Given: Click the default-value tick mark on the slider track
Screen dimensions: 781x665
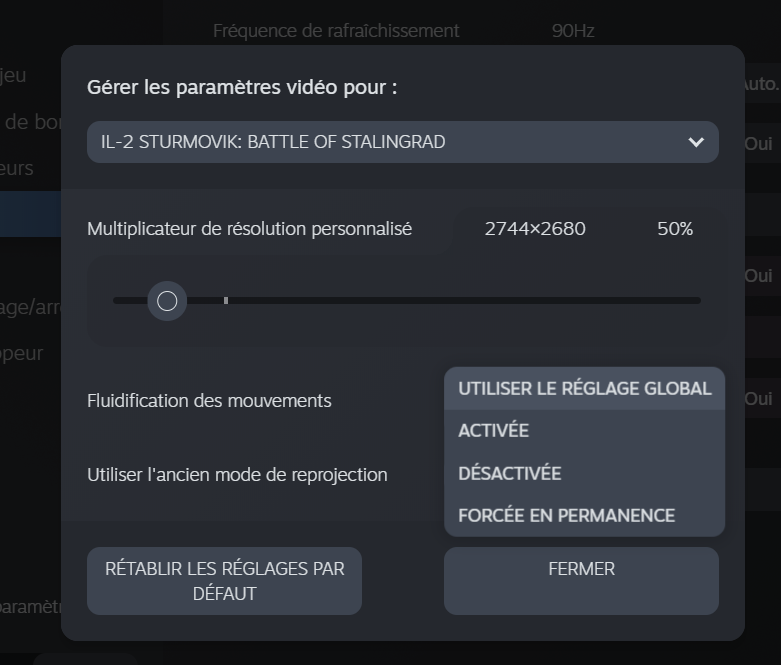Looking at the screenshot, I should coord(226,300).
